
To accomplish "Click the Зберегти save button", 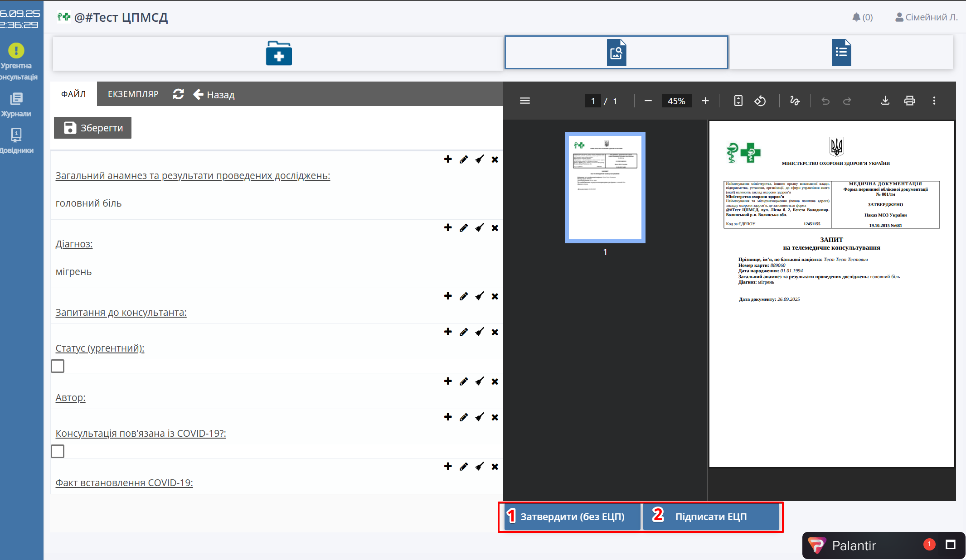I will tap(93, 128).
